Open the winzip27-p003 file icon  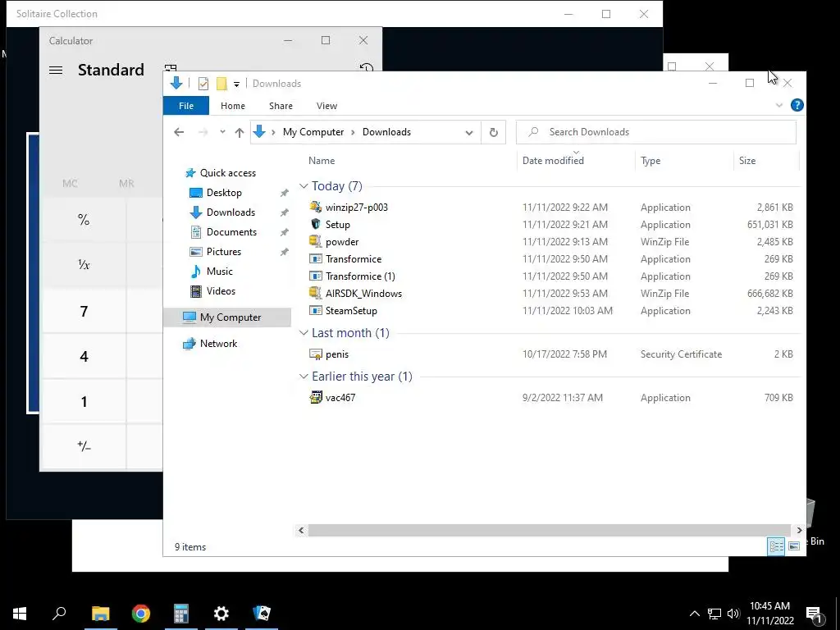click(x=316, y=207)
